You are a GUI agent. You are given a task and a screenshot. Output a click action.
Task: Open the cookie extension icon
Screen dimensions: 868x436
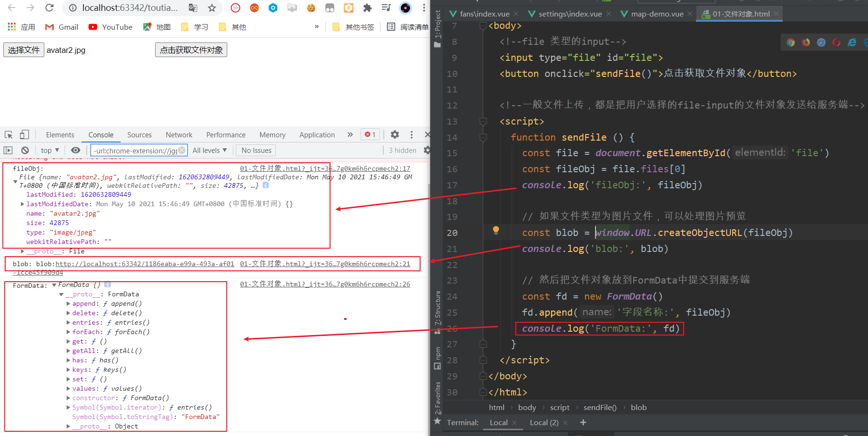point(311,8)
